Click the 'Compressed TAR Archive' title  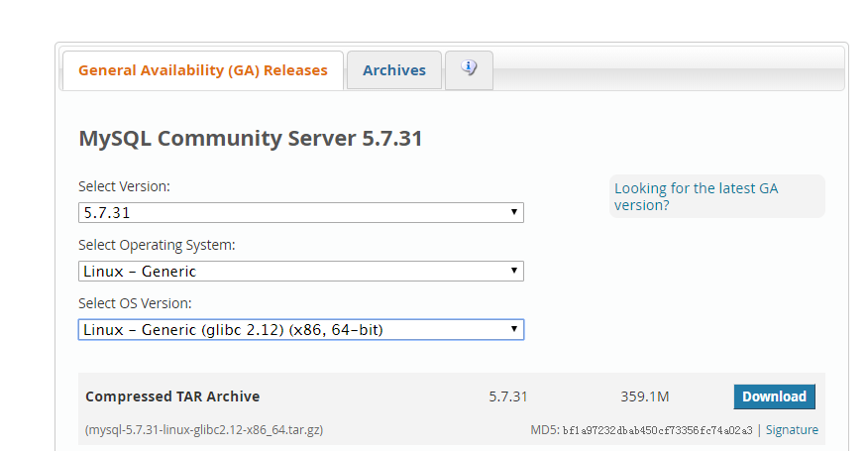point(172,396)
